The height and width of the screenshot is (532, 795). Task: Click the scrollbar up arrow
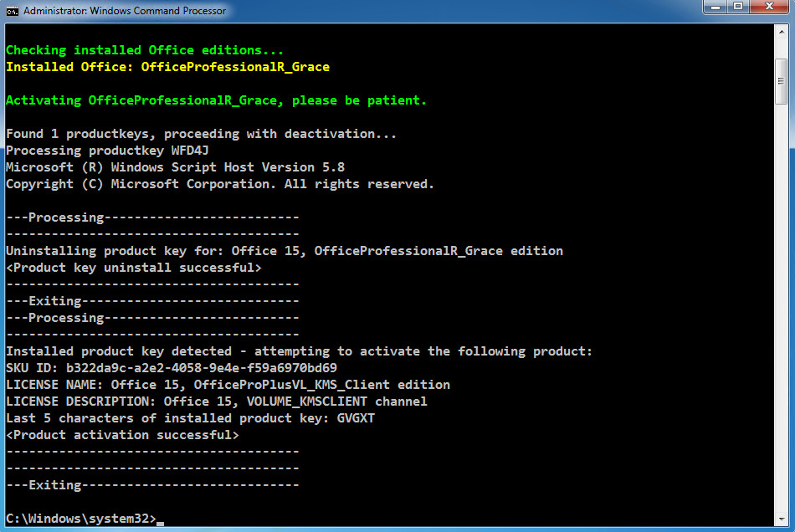coord(782,32)
